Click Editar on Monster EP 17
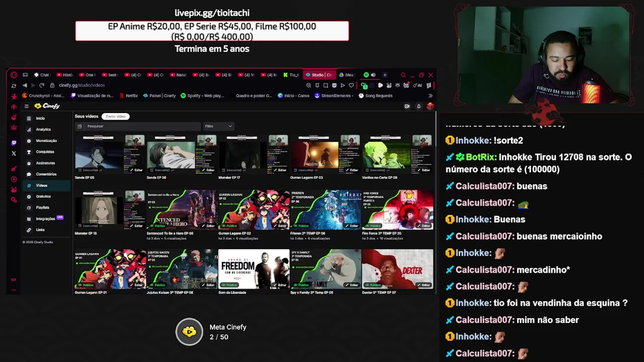 [x=280, y=170]
